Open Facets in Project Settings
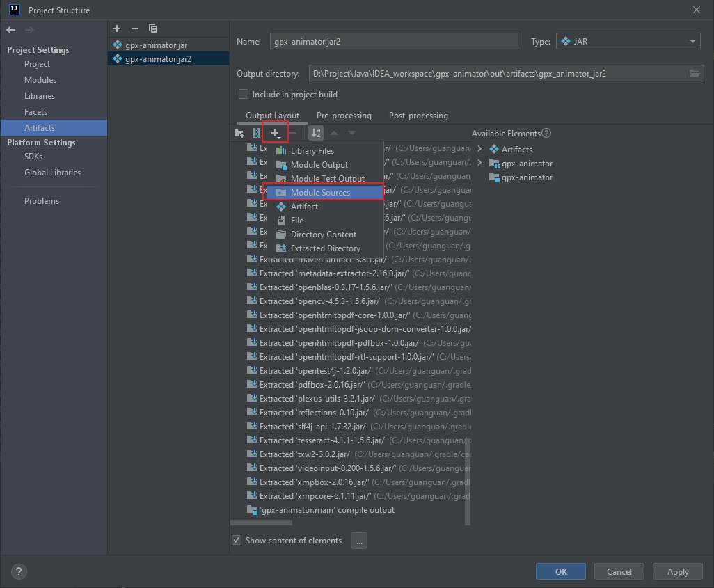Image resolution: width=714 pixels, height=588 pixels. 35,111
